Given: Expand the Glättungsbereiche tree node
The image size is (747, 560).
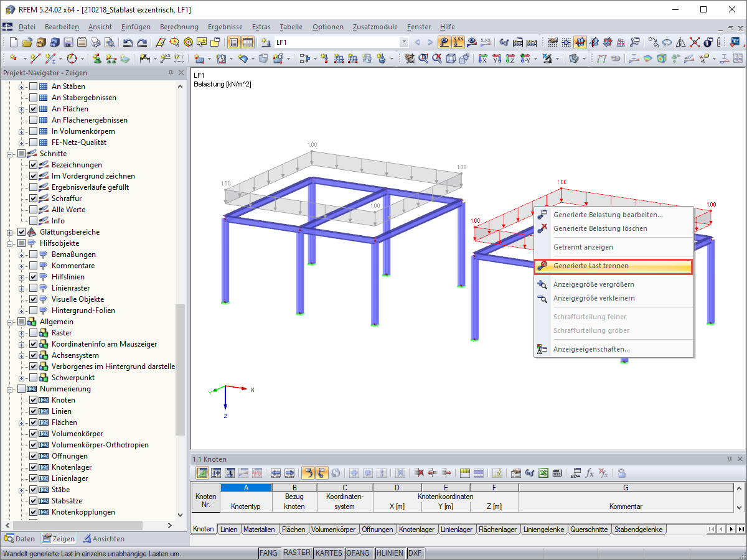Looking at the screenshot, I should (x=10, y=232).
